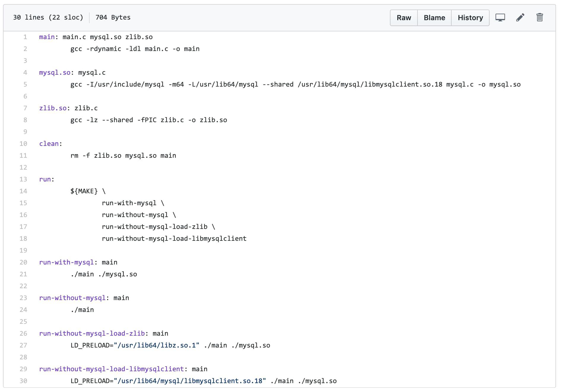The image size is (562, 392).
Task: Click the 704 Bytes file size text
Action: (113, 17)
